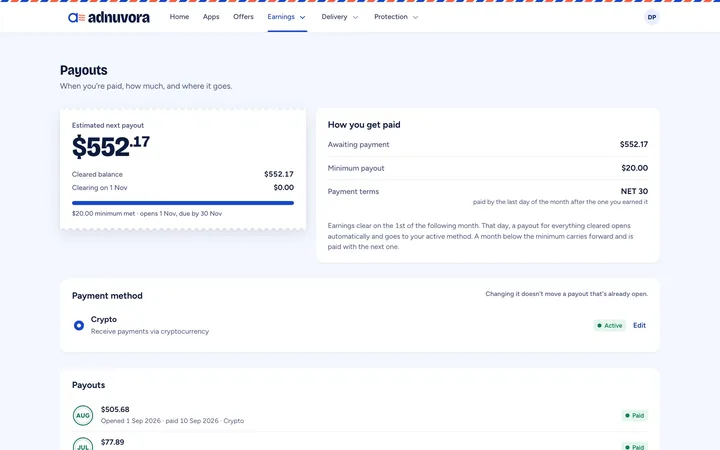Click the Payment method heading
The image size is (720, 450).
tap(107, 296)
